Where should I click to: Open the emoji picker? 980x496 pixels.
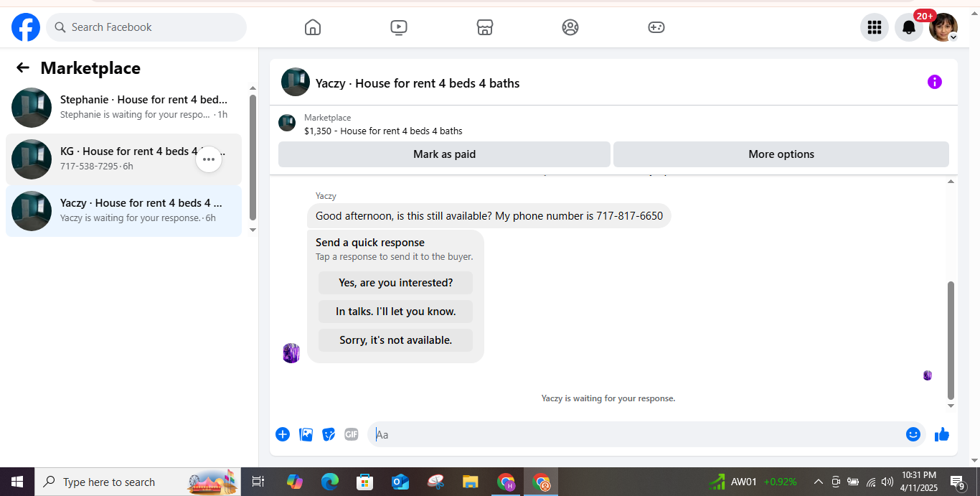913,434
